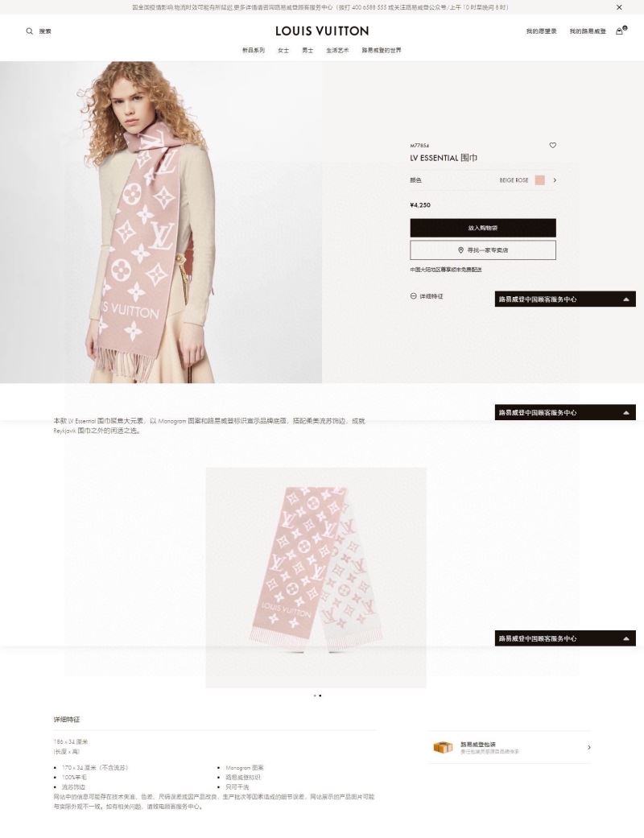Collapse 详细特征 with the circle minus icon
Viewport: 644px width, 838px height.
pyautogui.click(x=413, y=295)
